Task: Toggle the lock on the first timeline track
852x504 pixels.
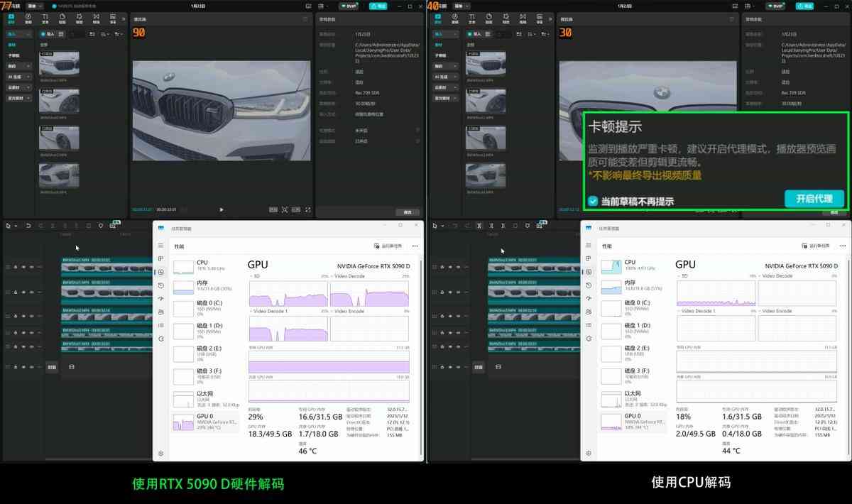Action: click(15, 266)
